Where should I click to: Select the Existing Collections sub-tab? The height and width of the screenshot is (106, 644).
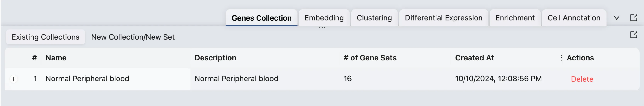click(46, 37)
